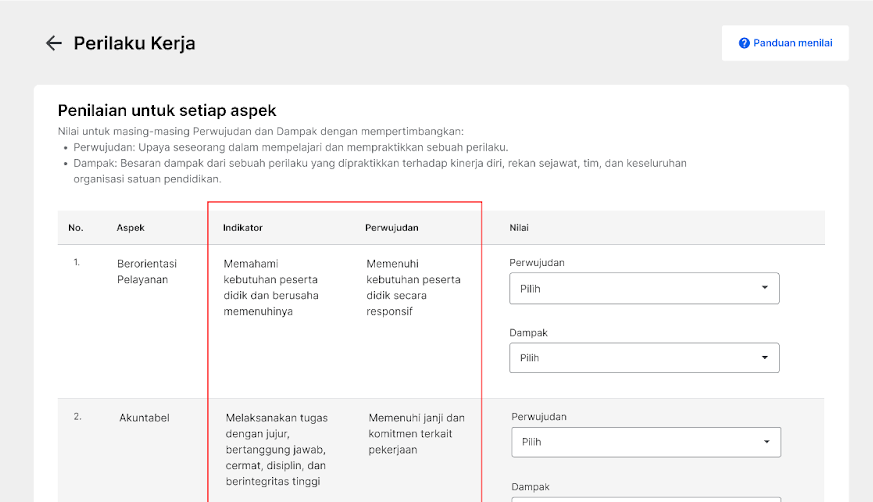Viewport: 873px width, 502px height.
Task: Select the Akuntabel aspect cell
Action: (x=145, y=418)
